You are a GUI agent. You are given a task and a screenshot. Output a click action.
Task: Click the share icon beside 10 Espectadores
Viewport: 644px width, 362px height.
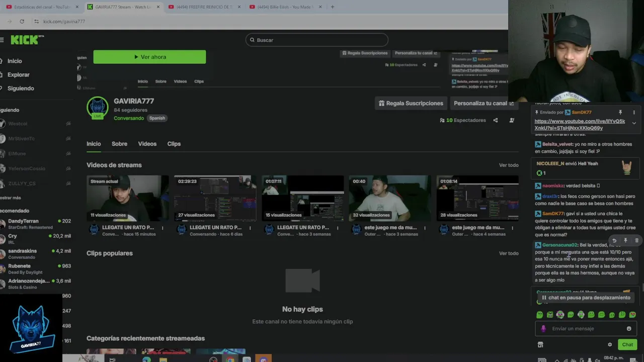point(496,120)
